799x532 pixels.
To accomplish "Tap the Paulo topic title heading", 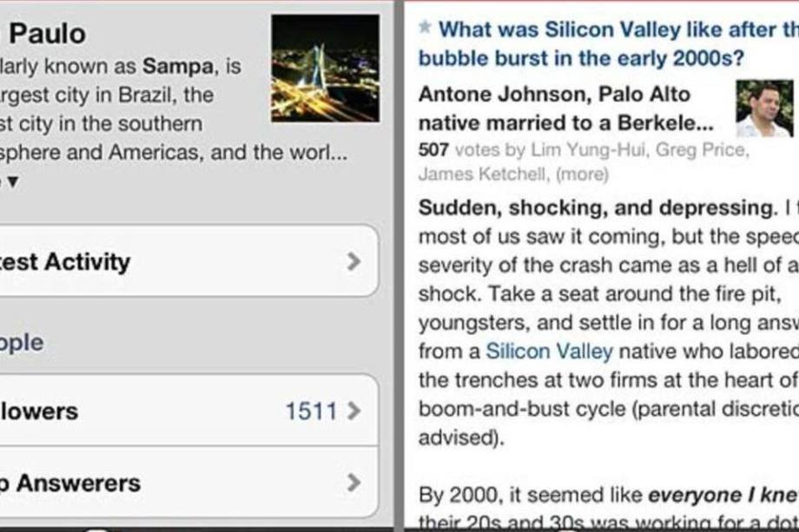I will (x=47, y=34).
